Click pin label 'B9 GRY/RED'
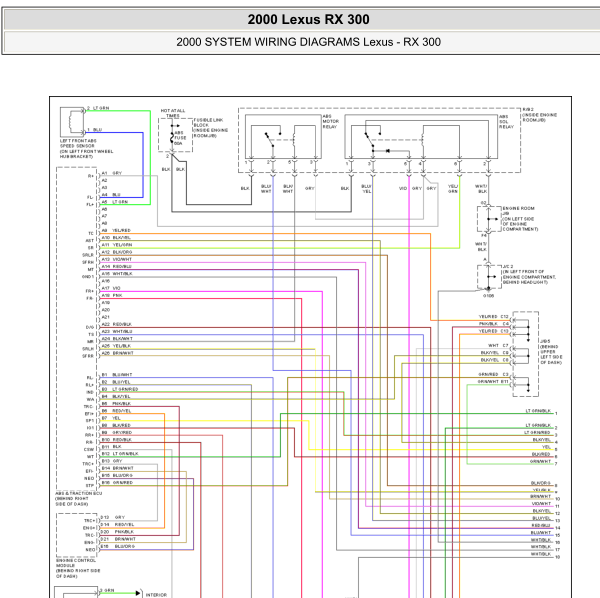This screenshot has height=598, width=600. pyautogui.click(x=116, y=432)
